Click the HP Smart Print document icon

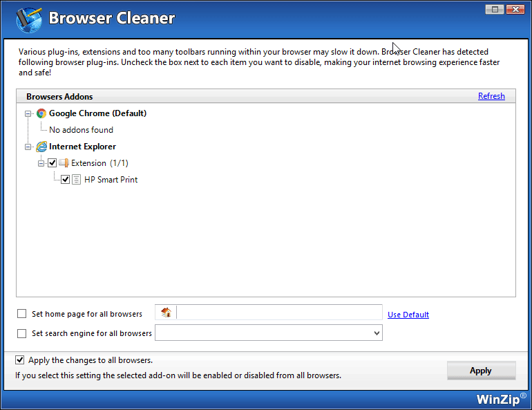click(77, 180)
